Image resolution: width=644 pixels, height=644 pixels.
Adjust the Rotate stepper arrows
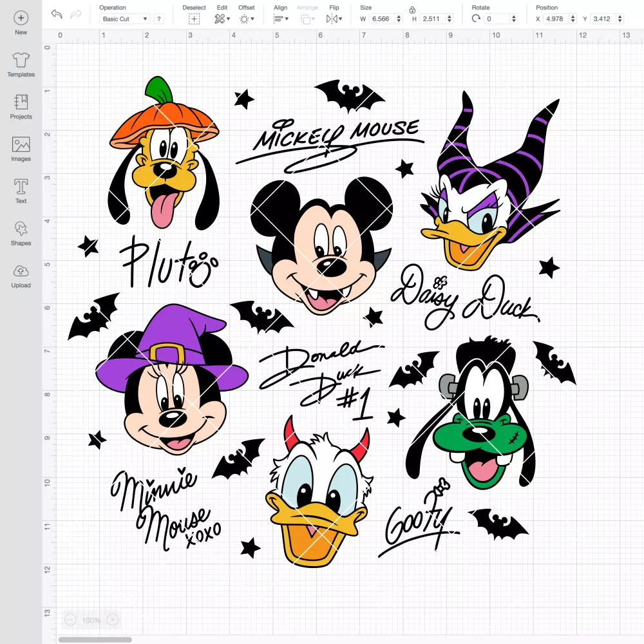point(514,19)
